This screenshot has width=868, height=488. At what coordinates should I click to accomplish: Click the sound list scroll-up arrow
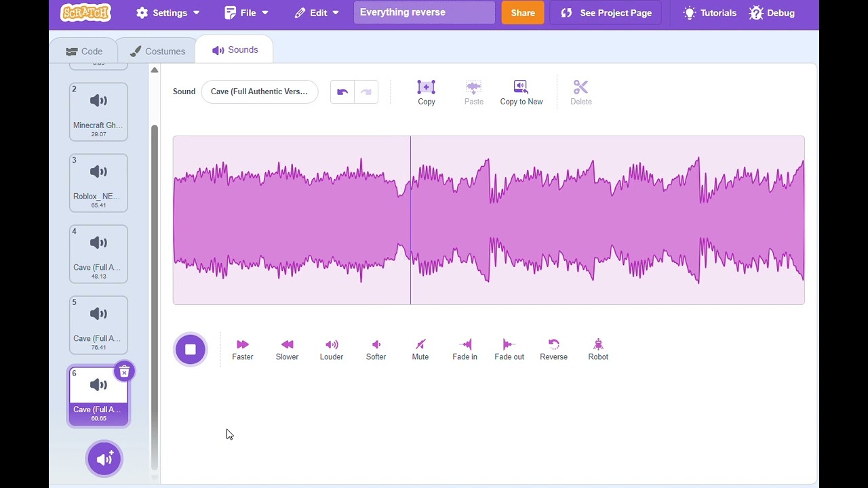point(155,70)
